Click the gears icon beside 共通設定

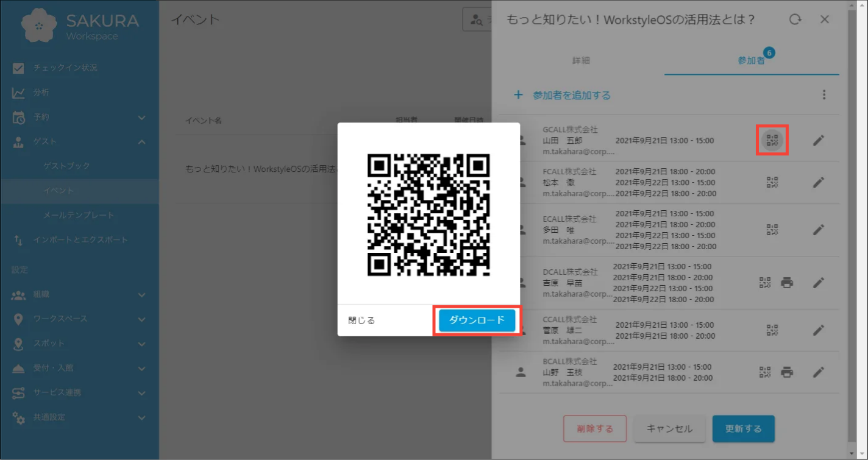pos(18,418)
